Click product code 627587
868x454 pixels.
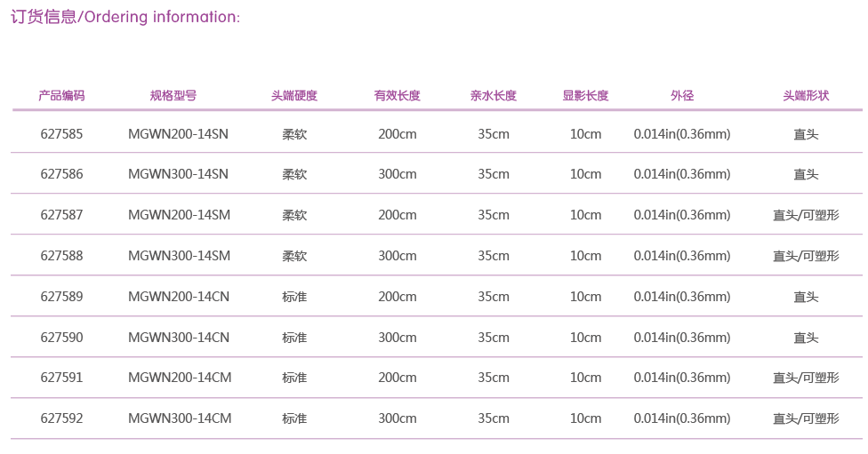[61, 214]
